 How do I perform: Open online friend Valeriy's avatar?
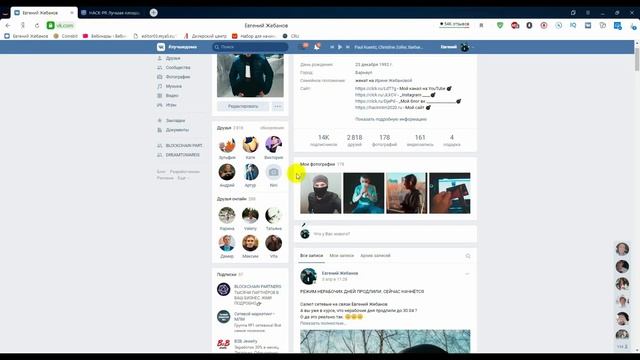pos(250,216)
